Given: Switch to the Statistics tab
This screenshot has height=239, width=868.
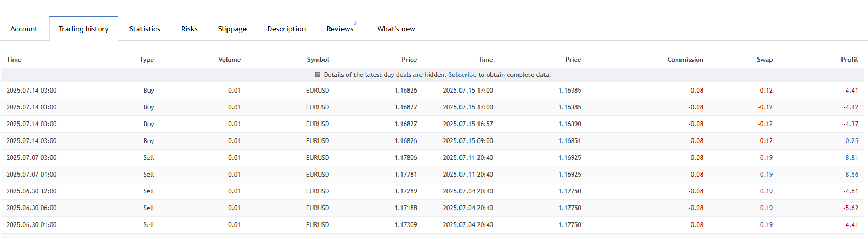Looking at the screenshot, I should point(145,29).
